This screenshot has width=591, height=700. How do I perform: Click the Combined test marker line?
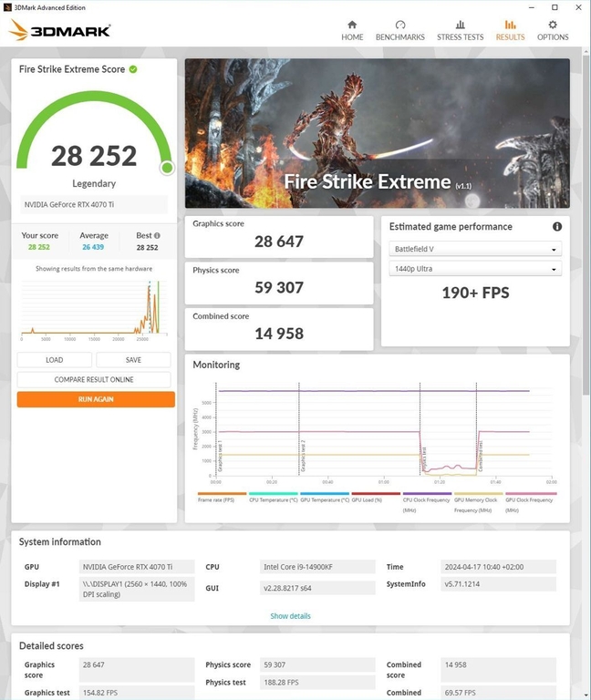(476, 428)
